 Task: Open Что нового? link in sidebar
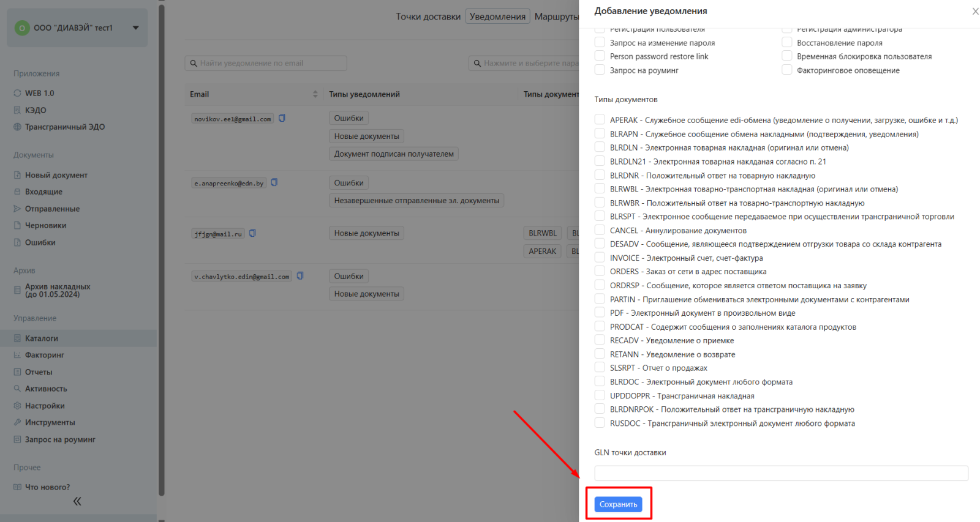[47, 487]
